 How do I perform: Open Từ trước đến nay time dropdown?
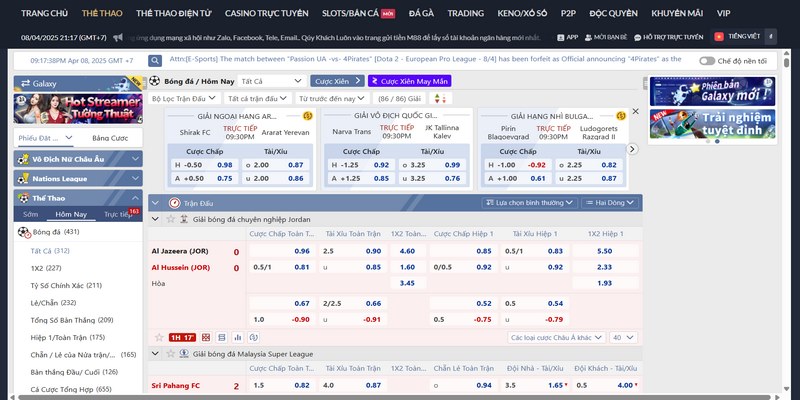(x=332, y=98)
